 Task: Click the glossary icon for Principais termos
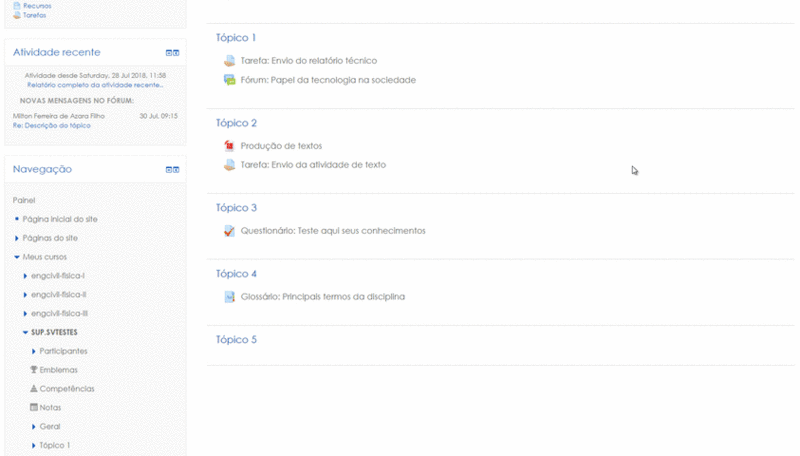pyautogui.click(x=230, y=297)
